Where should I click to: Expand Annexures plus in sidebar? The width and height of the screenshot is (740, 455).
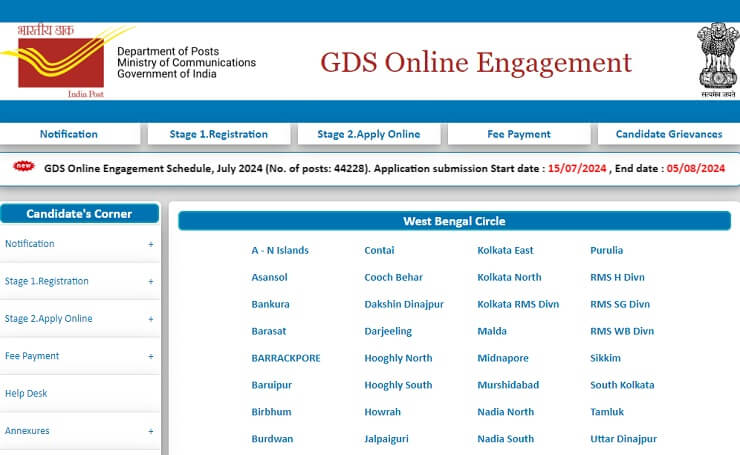(151, 431)
